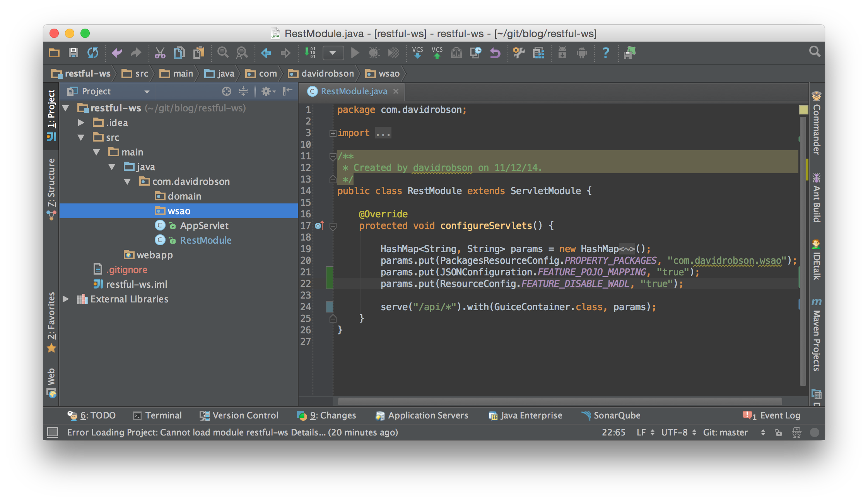The height and width of the screenshot is (502, 868).
Task: Click the Help question mark icon
Action: pos(606,53)
